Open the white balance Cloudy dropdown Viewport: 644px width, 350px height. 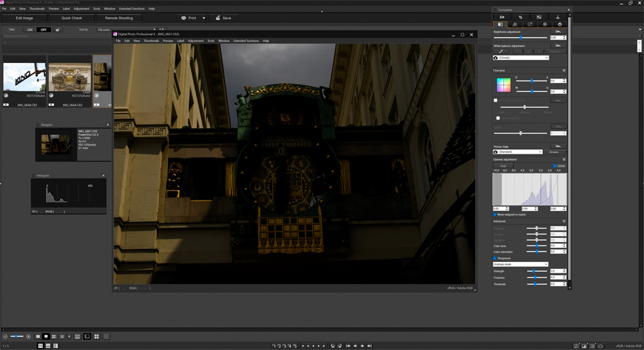521,58
